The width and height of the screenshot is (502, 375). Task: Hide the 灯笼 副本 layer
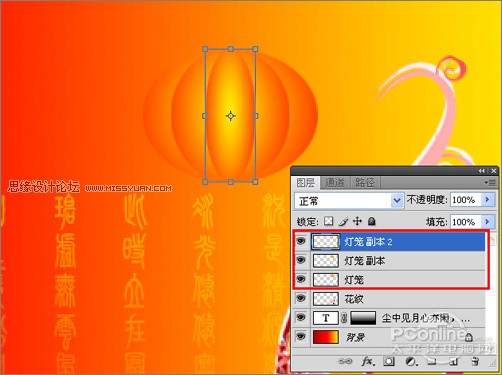(x=301, y=260)
